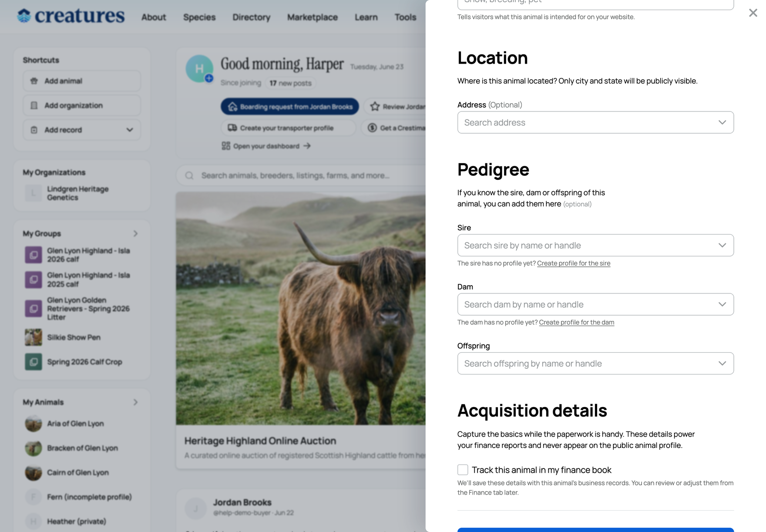Expand the Add record dropdown chevron

pos(130,130)
